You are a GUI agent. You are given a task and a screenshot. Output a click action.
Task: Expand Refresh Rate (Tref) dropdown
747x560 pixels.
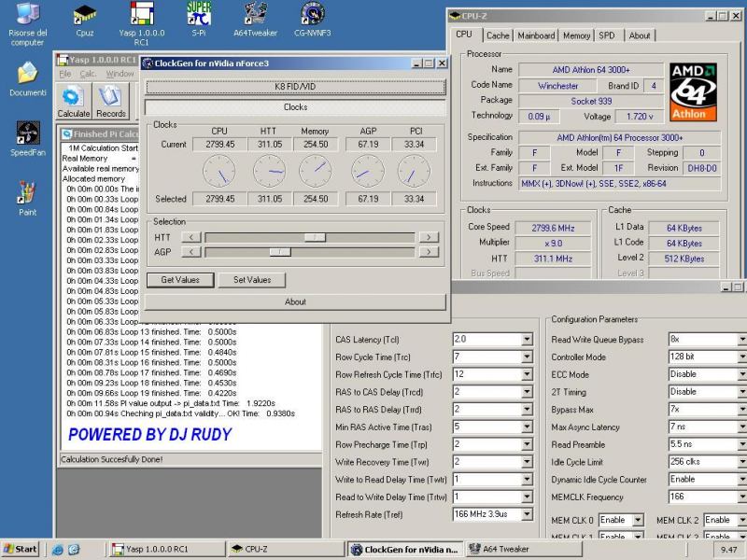[x=527, y=514]
